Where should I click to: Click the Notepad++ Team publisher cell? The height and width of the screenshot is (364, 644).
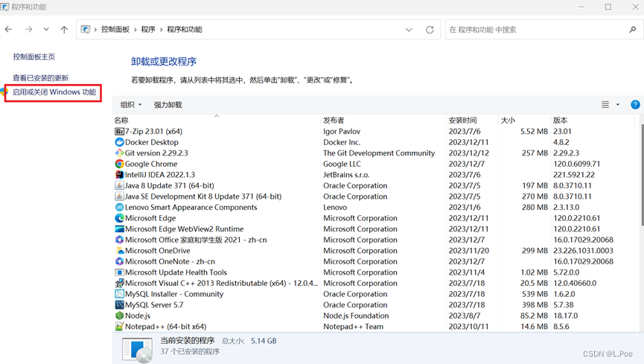(x=353, y=327)
